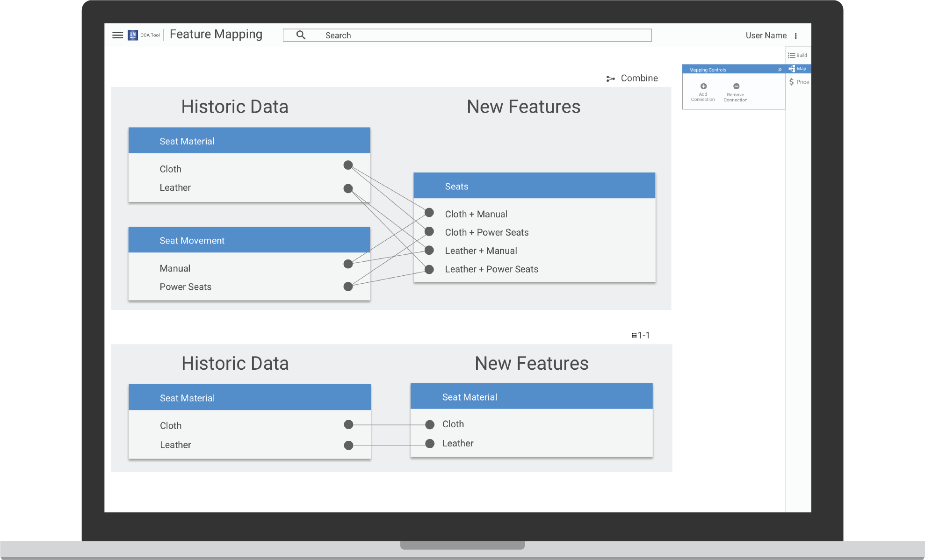Click the 'Power Seats' row text in Seat Movement
Viewport: 925px width, 560px height.
coord(186,287)
